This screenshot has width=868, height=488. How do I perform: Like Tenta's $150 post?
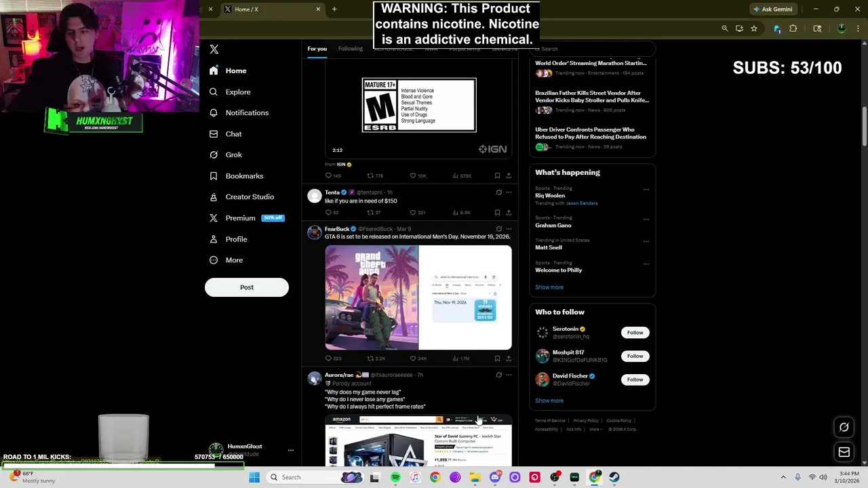417,212
